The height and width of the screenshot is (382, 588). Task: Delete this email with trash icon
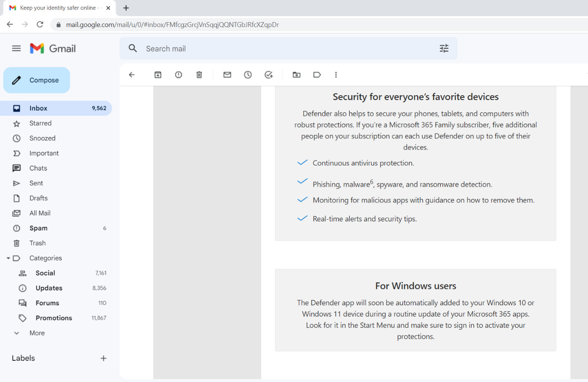pos(199,75)
